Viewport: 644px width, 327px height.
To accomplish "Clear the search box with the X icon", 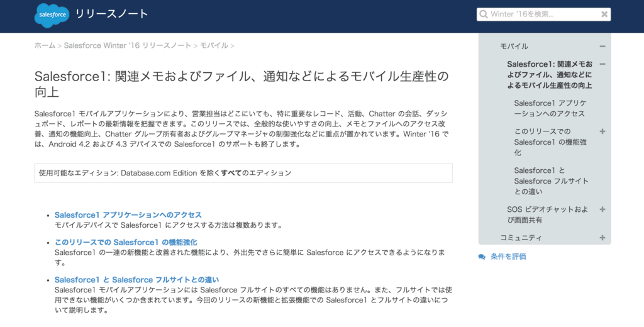I will 604,14.
